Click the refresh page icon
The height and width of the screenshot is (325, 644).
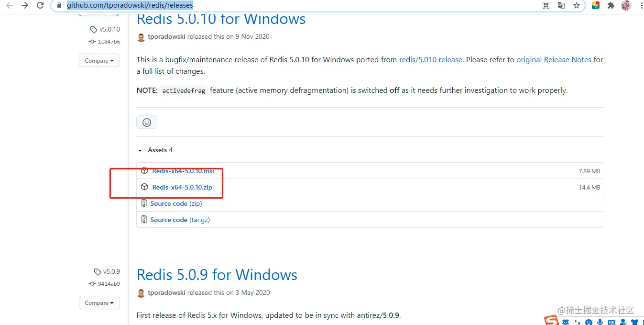point(41,6)
